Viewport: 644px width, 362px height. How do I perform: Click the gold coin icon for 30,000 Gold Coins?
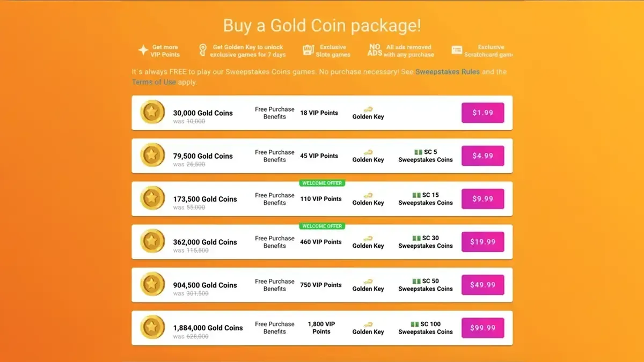pyautogui.click(x=152, y=113)
